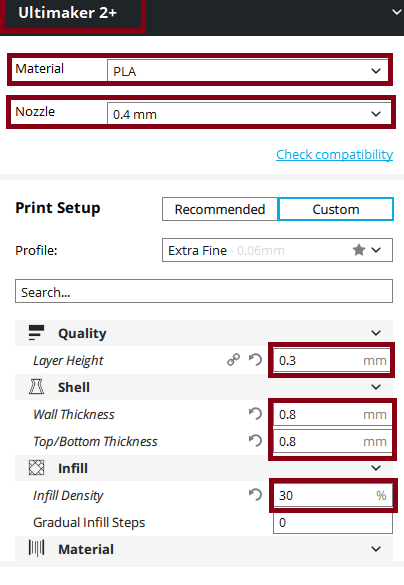Select the Custom print setup tab
Viewport: 404px width, 585px height.
click(336, 209)
